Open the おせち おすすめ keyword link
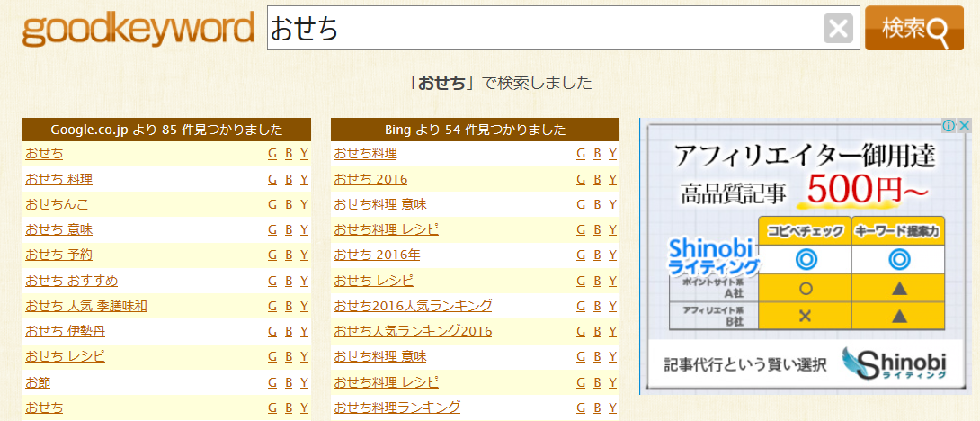 [71, 280]
